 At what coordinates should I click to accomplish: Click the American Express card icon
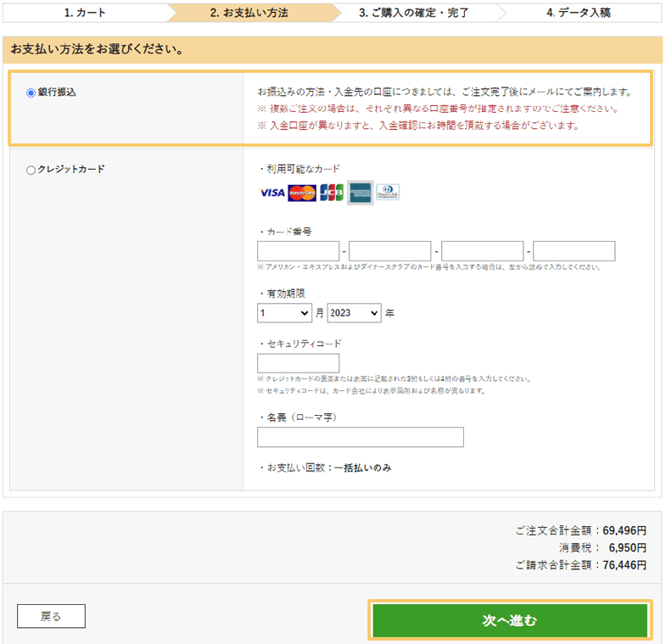tap(361, 193)
